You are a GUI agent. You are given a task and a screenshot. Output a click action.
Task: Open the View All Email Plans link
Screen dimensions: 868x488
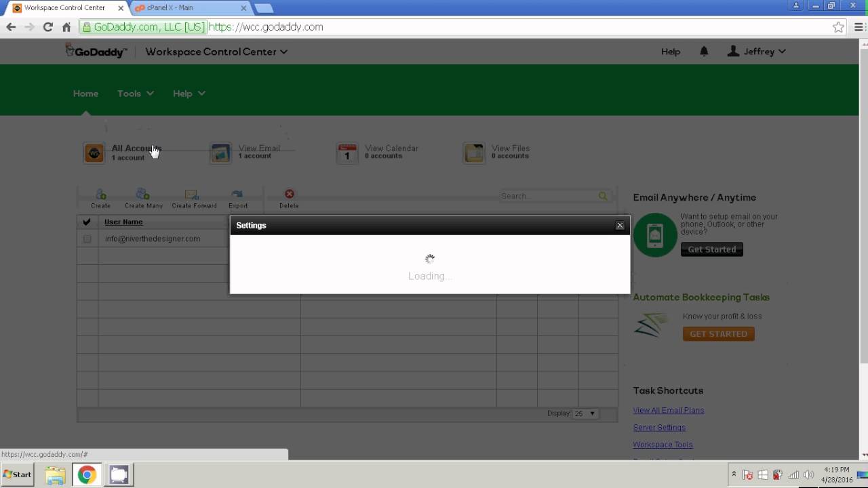point(669,410)
